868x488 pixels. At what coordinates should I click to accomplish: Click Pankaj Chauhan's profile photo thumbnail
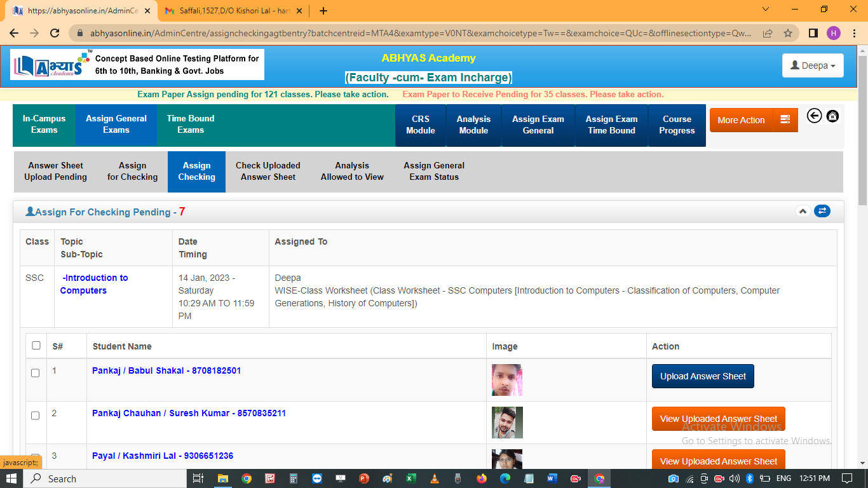(507, 423)
